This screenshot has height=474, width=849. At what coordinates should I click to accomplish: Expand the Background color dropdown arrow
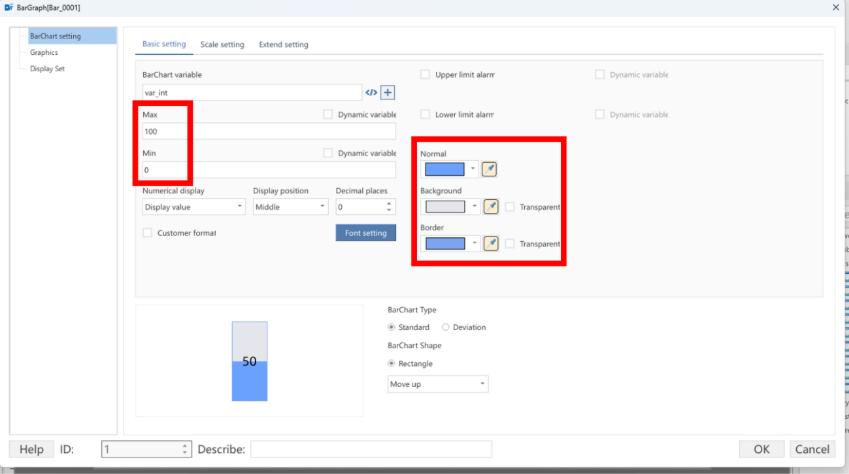pyautogui.click(x=474, y=206)
